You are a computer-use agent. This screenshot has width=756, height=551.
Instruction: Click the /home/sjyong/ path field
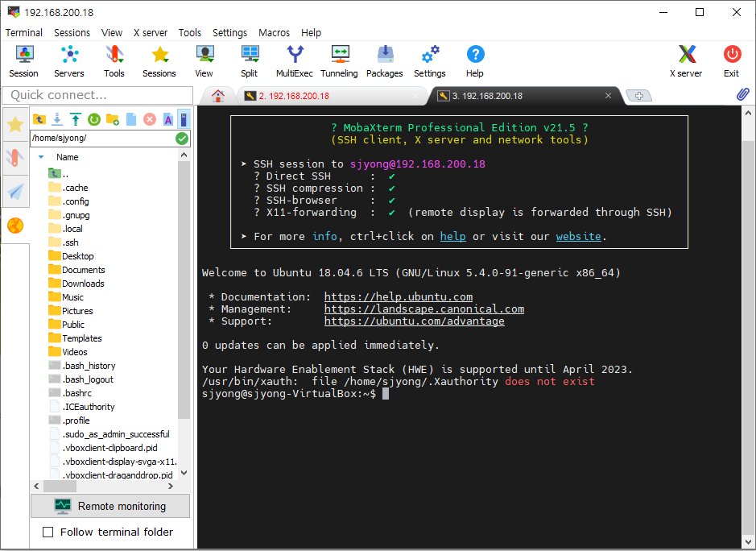click(102, 138)
